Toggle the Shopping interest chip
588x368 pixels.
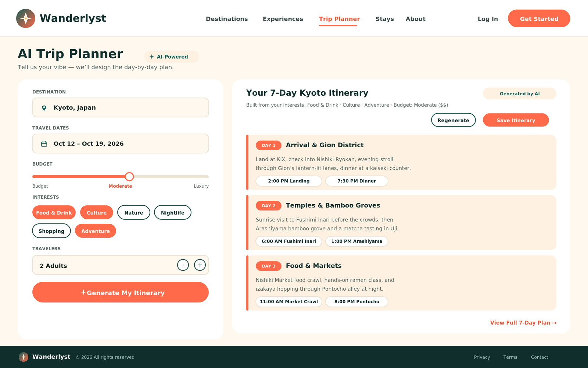[x=51, y=231]
